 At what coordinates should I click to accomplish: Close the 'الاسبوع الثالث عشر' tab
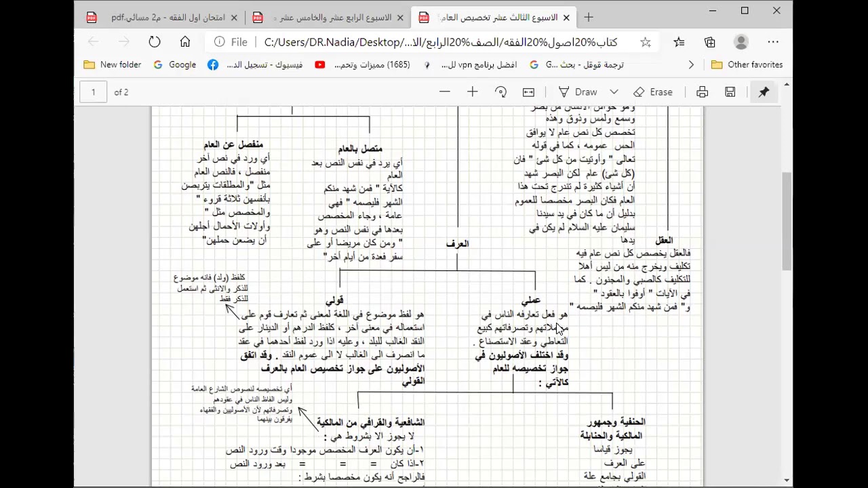click(566, 18)
